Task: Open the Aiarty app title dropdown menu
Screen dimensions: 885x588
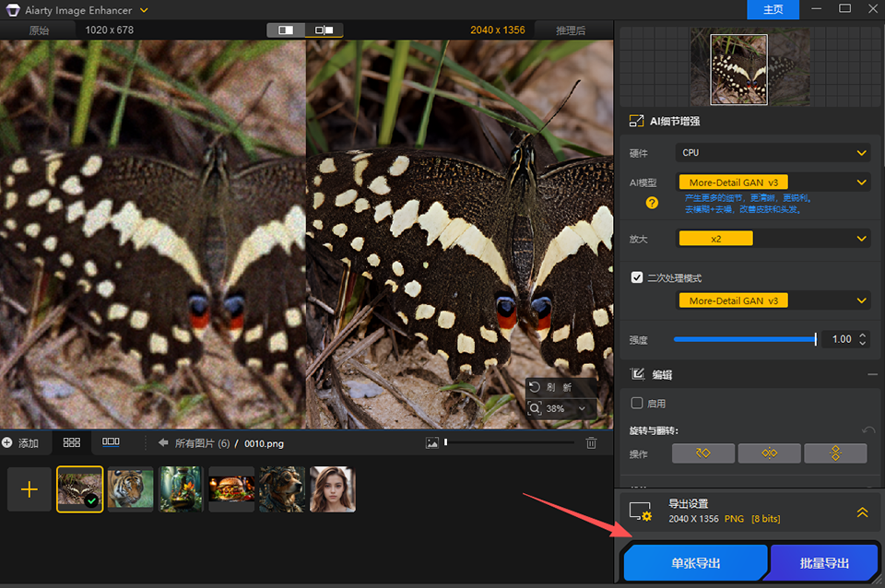Action: (144, 10)
